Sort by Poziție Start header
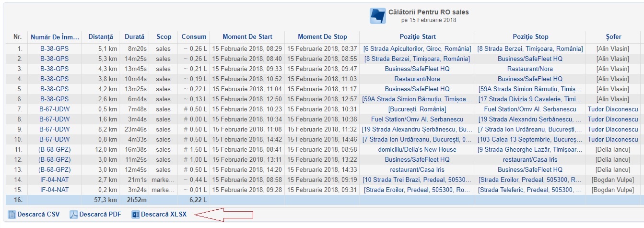This screenshot has height=228, width=644. (418, 37)
